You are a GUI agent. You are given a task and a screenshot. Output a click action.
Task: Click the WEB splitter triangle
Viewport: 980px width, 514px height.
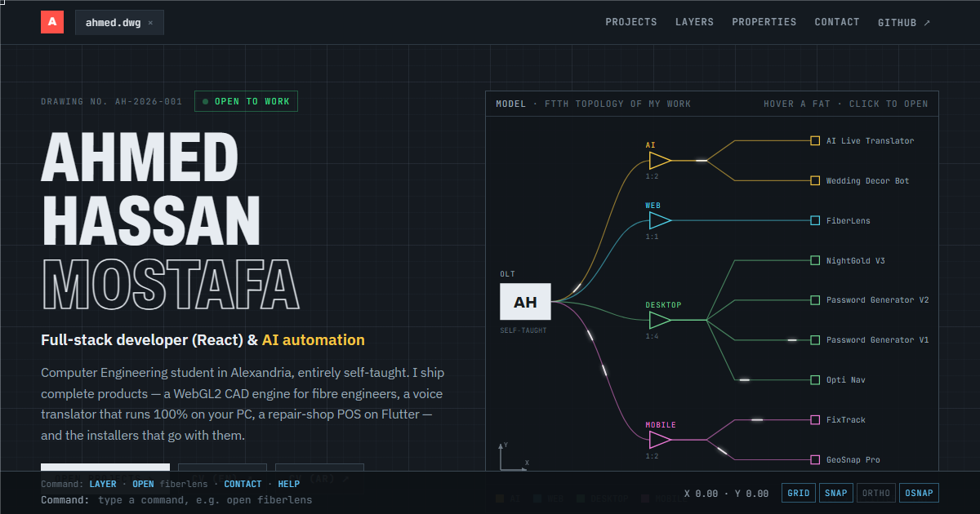[660, 220]
